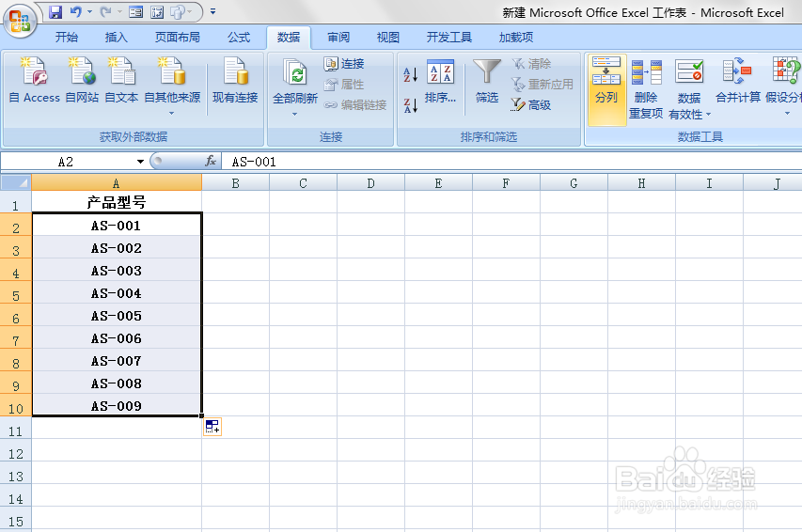Screen dimensions: 802x532
Task: Switch to the 开始 (Home) tab
Action: click(x=67, y=38)
